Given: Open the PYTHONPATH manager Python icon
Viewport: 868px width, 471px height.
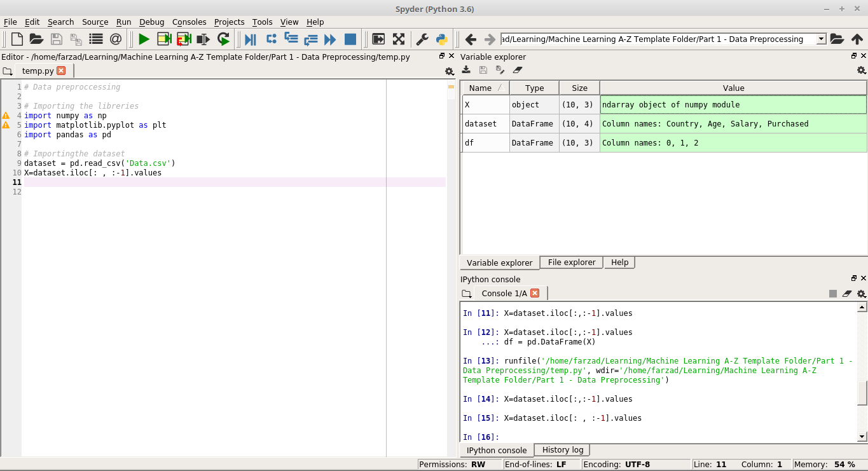Looking at the screenshot, I should [441, 39].
